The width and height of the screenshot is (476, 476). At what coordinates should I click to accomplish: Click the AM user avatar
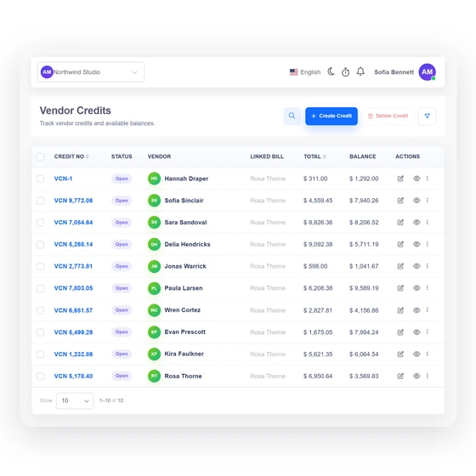(x=427, y=72)
